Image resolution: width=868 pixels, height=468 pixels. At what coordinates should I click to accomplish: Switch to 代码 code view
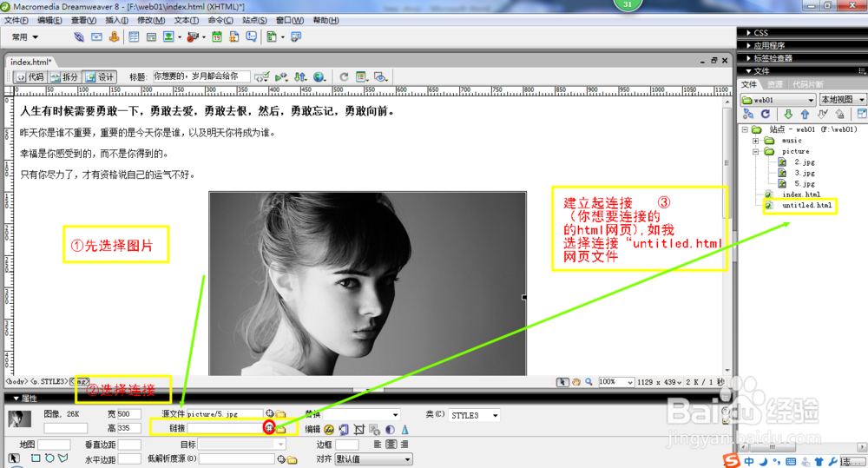(x=30, y=77)
